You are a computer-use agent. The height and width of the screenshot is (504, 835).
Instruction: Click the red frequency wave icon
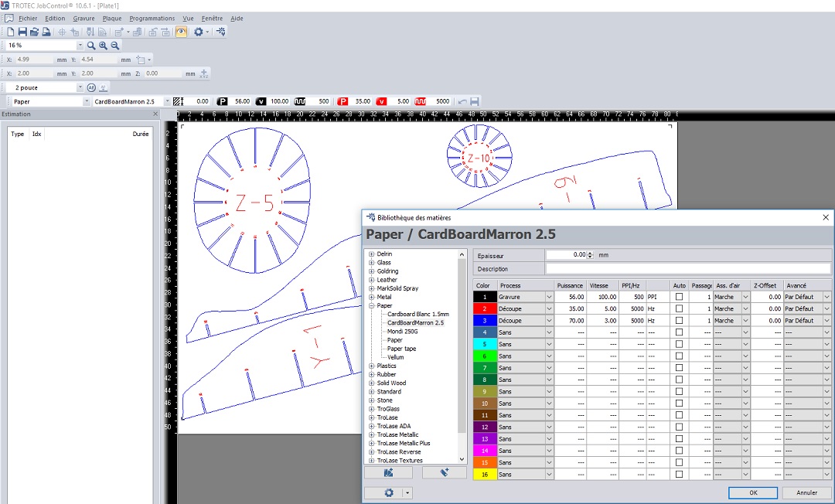[420, 102]
